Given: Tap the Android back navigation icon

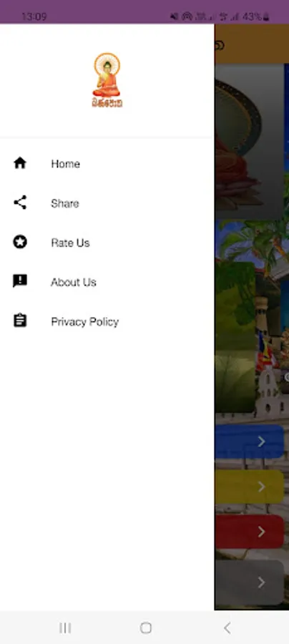Looking at the screenshot, I should coord(227,628).
